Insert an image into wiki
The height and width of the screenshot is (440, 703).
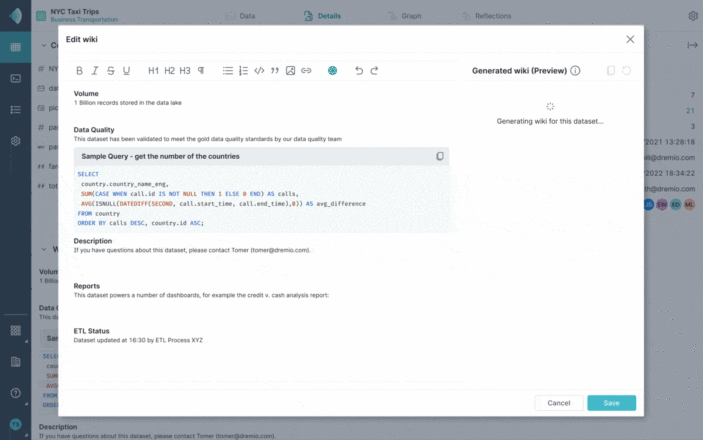(x=290, y=71)
